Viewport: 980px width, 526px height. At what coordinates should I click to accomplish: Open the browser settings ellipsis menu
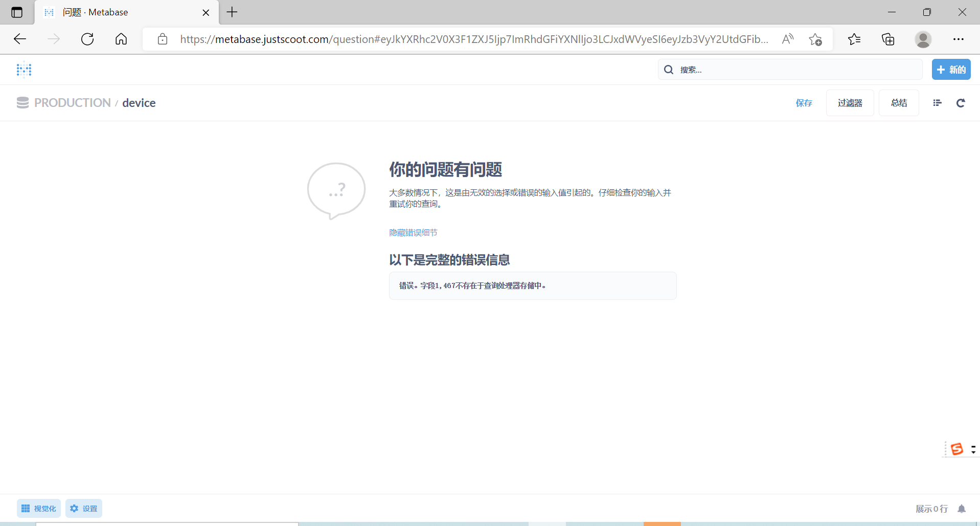(960, 39)
